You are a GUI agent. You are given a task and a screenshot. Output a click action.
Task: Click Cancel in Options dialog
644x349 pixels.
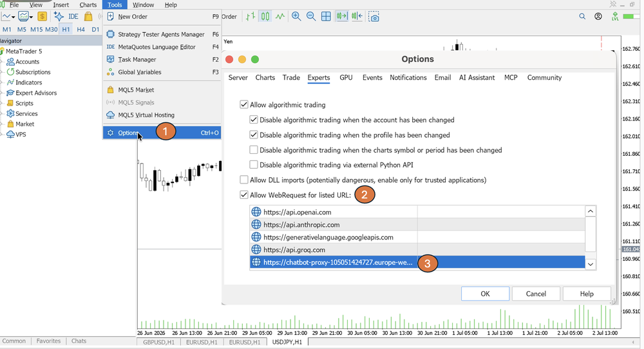coord(536,294)
